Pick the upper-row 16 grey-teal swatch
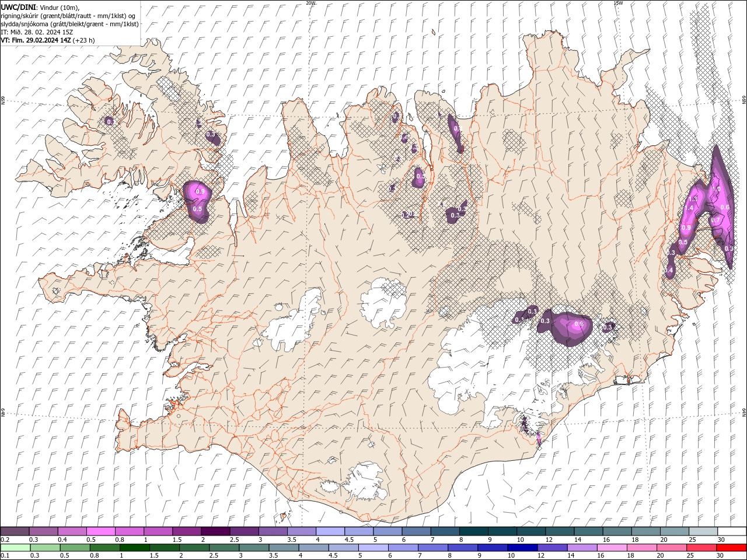This screenshot has width=747, height=560. tap(617, 531)
